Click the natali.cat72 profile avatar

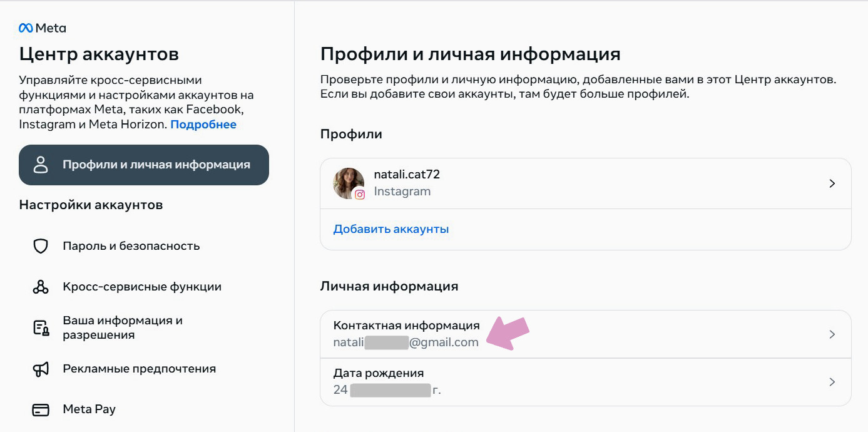[348, 183]
